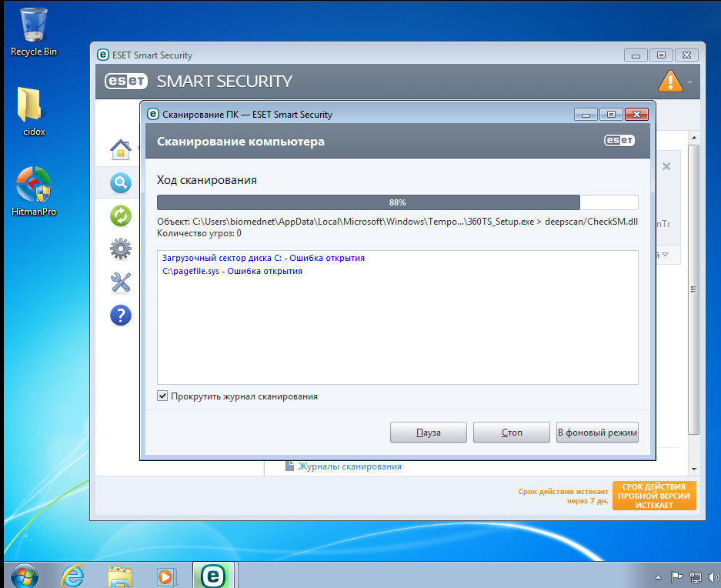721x588 pixels.
Task: Click the orange 'Срок действия пробной версии истекает' button
Action: (654, 496)
